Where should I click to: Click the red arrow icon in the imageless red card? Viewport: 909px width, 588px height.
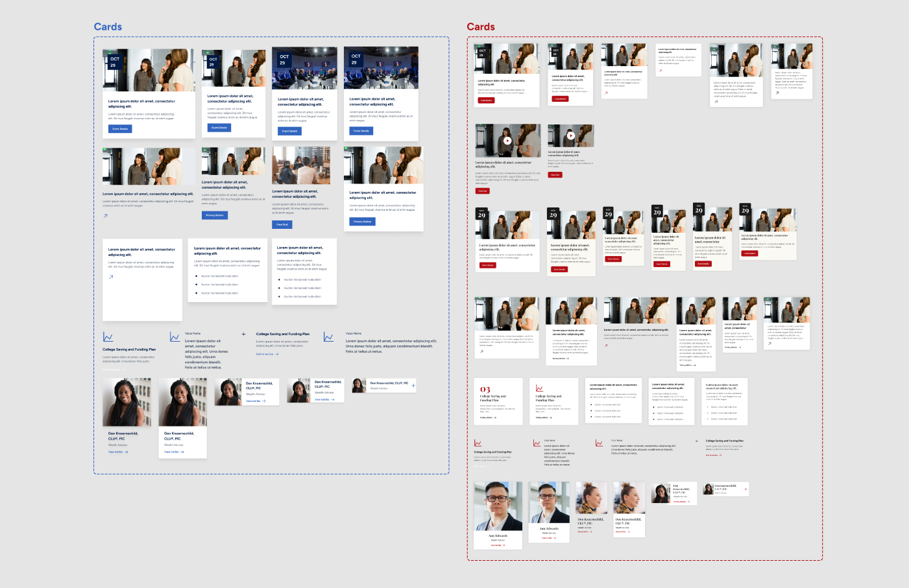click(x=661, y=71)
